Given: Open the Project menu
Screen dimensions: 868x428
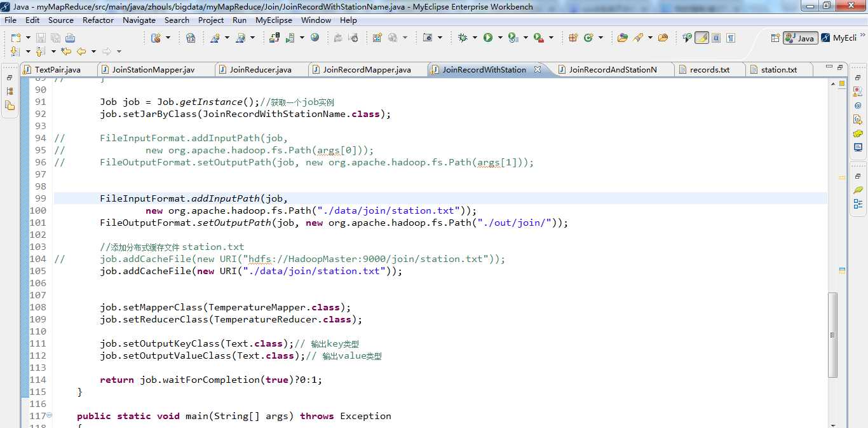Looking at the screenshot, I should tap(210, 20).
